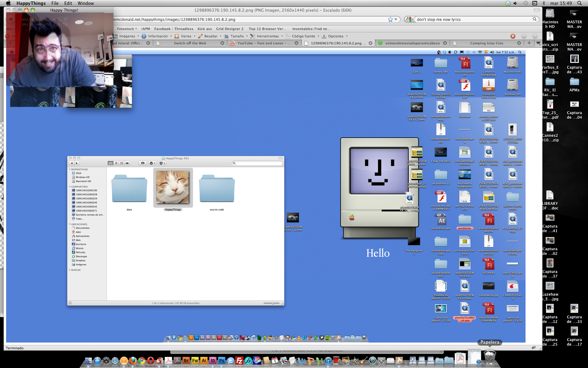Open the Window menu

85,3
